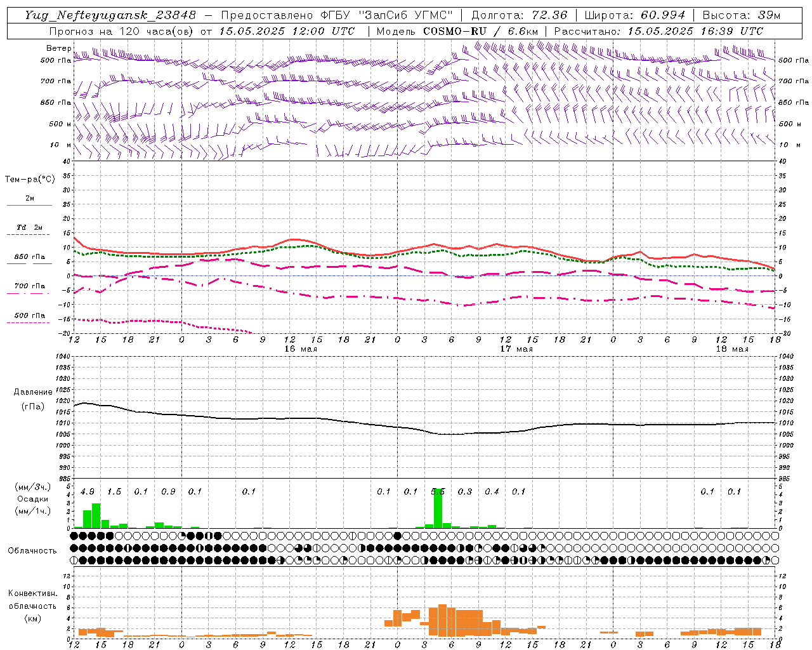Select the 'Облачность' cloudiness row label
The image size is (812, 650).
click(x=32, y=550)
